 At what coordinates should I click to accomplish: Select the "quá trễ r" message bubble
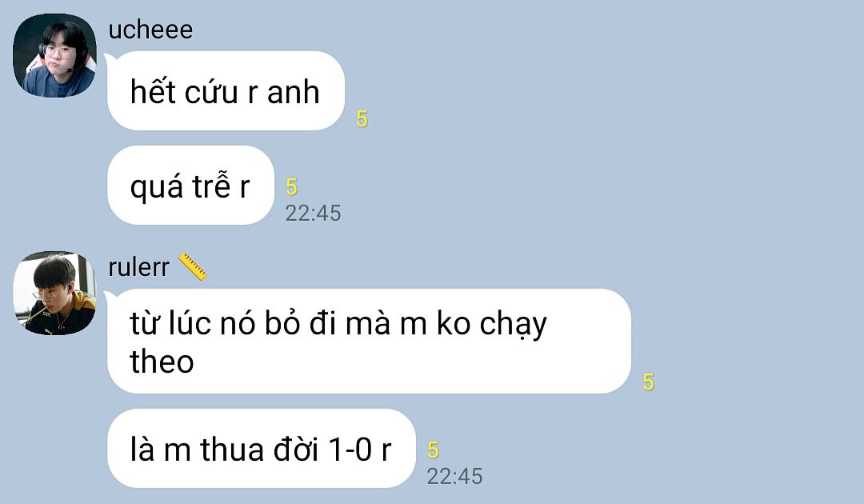[x=190, y=185]
